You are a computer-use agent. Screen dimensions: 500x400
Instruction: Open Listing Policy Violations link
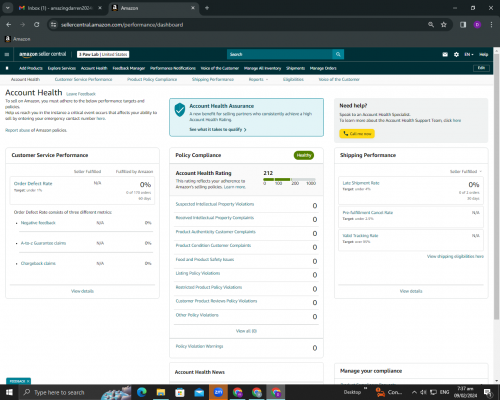pyautogui.click(x=198, y=273)
